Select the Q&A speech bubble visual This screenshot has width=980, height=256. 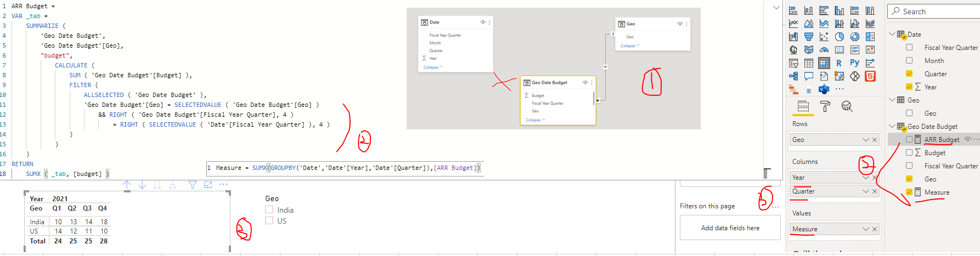coord(809,76)
